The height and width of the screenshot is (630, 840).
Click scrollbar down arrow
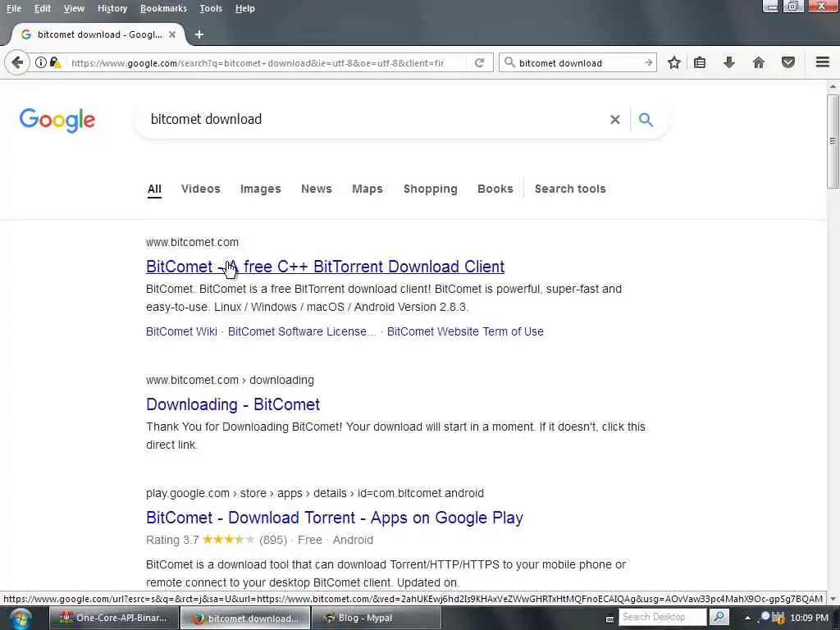coord(833,599)
